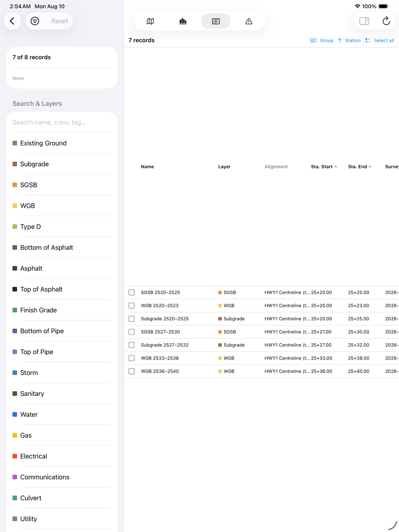The width and height of the screenshot is (399, 532).
Task: Filter by Gas layer
Action: (62, 436)
